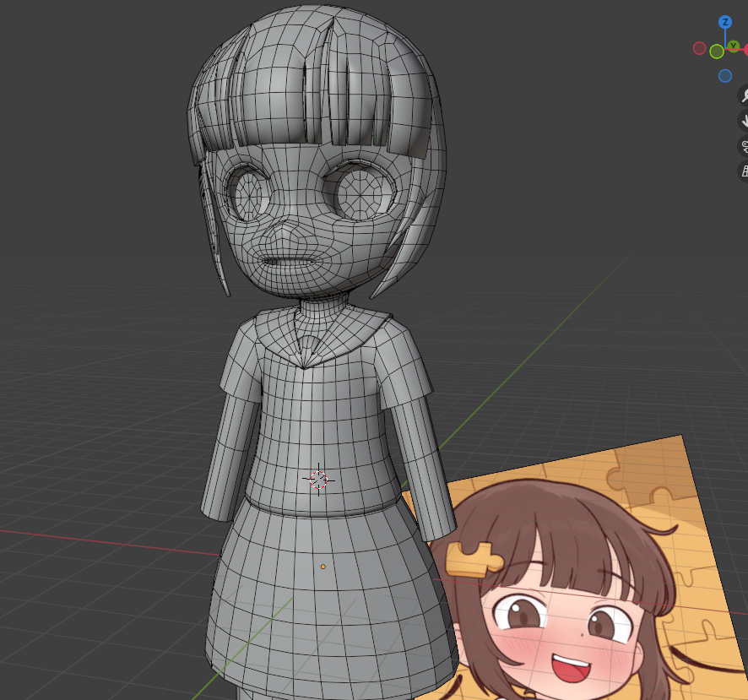The height and width of the screenshot is (700, 748).
Task: Click the hollow blue negative Z gizmo circle
Action: (725, 76)
